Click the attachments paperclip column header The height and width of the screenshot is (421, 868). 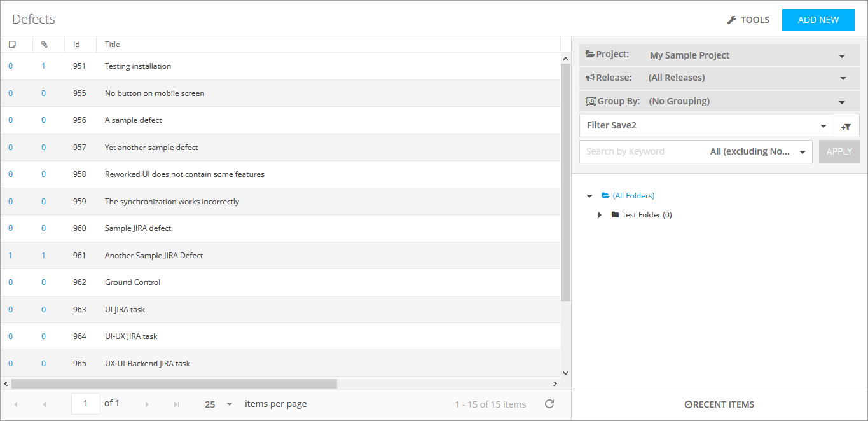[45, 45]
